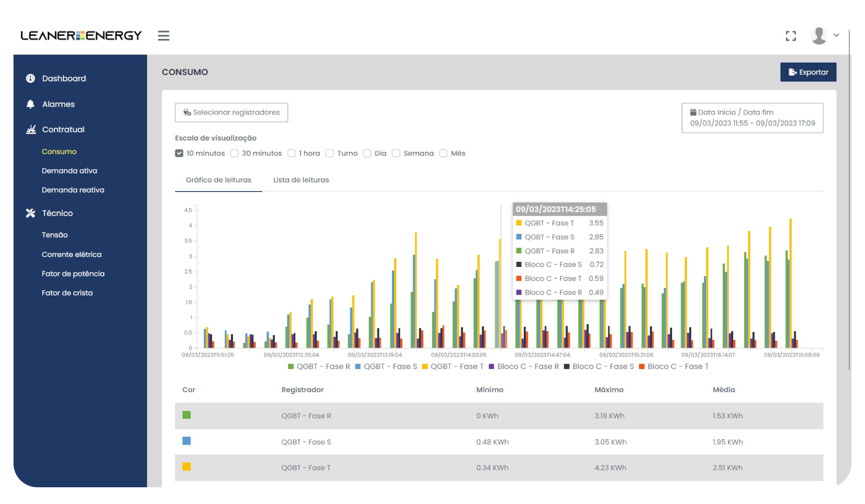Click green swatch in QGBT - Fase R row

pos(187,415)
